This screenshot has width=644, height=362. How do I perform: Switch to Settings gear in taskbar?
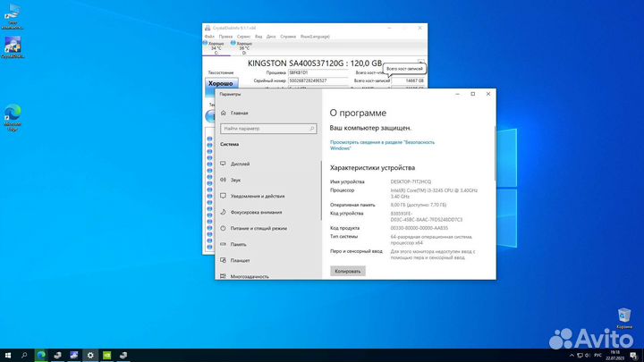coord(90,356)
